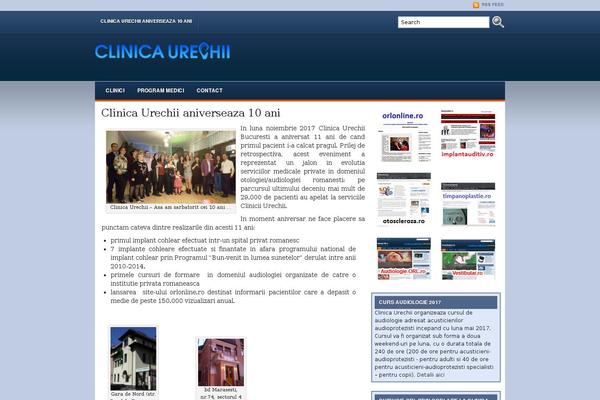Open top link Clinica Urechii aniverseaza 10 ani
Screen dimensions: 600x400
pos(146,21)
